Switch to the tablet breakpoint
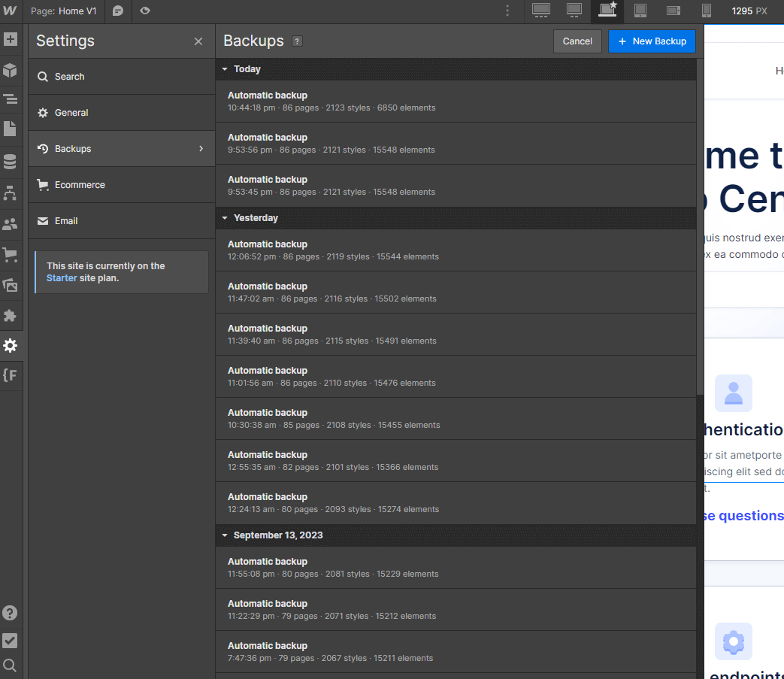Screen dimensions: 784x679 640,11
